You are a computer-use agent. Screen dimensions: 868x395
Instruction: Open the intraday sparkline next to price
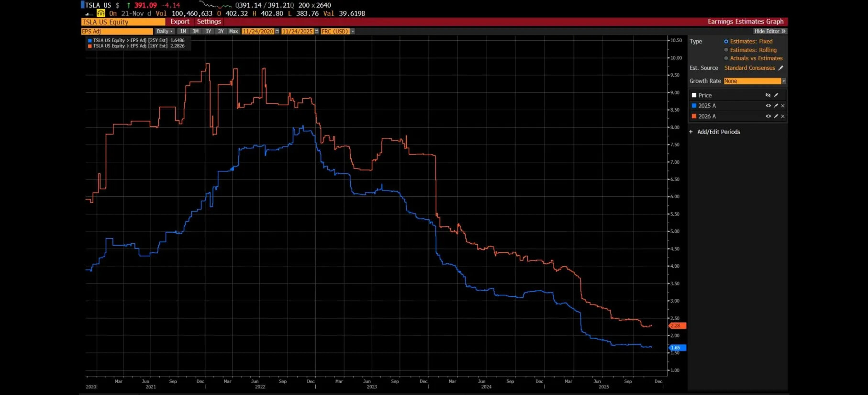(215, 5)
